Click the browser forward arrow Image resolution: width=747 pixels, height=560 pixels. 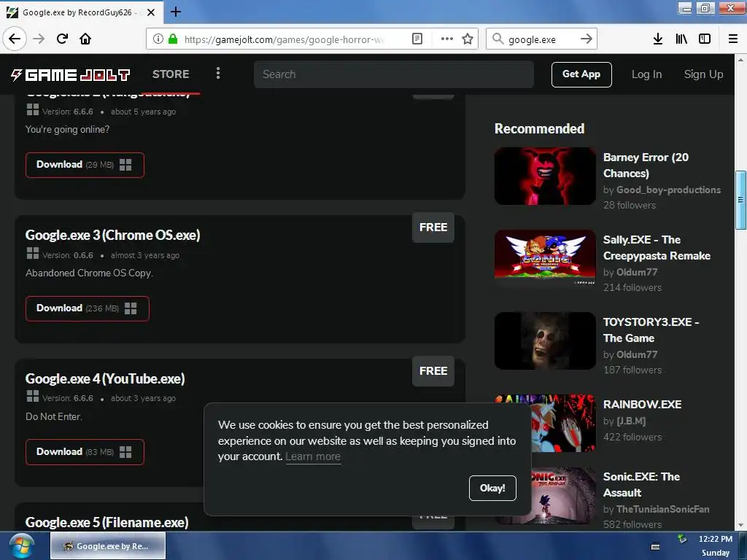(x=39, y=39)
